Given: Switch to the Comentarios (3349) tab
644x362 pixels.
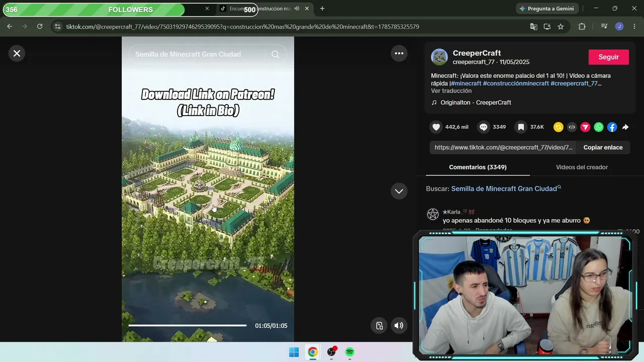Looking at the screenshot, I should point(478,167).
